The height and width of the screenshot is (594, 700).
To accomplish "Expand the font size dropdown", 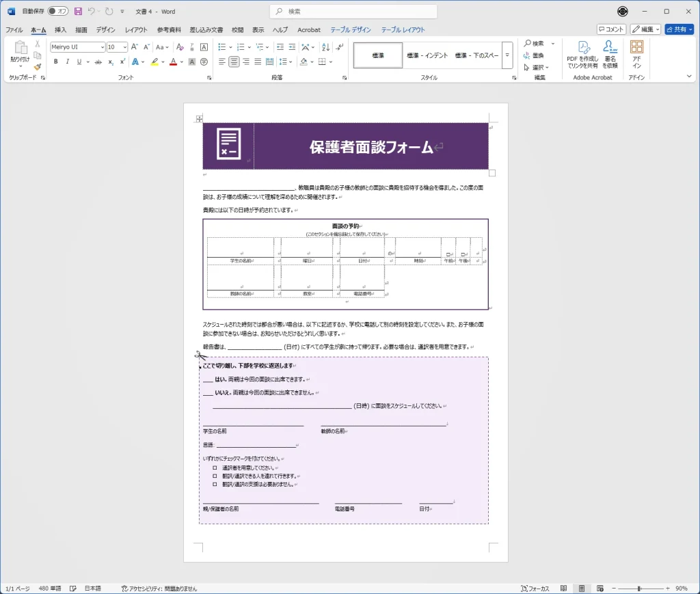I will 124,47.
